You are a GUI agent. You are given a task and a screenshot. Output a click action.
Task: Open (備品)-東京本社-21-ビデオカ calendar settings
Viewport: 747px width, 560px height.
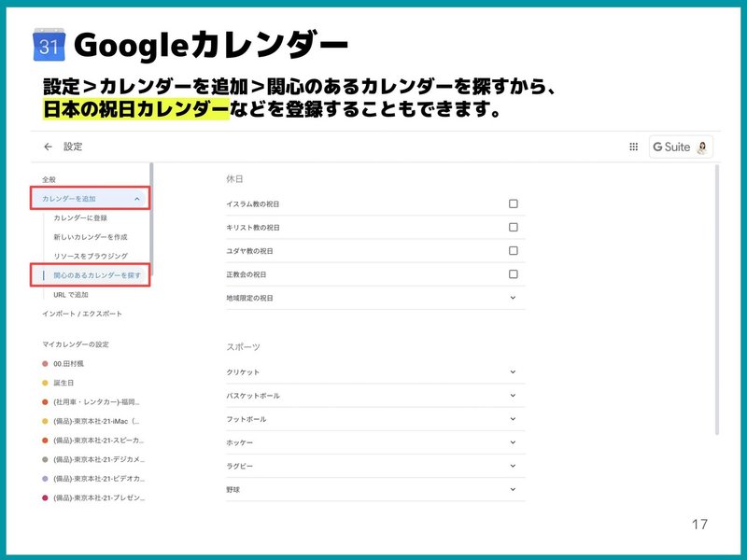(x=99, y=479)
